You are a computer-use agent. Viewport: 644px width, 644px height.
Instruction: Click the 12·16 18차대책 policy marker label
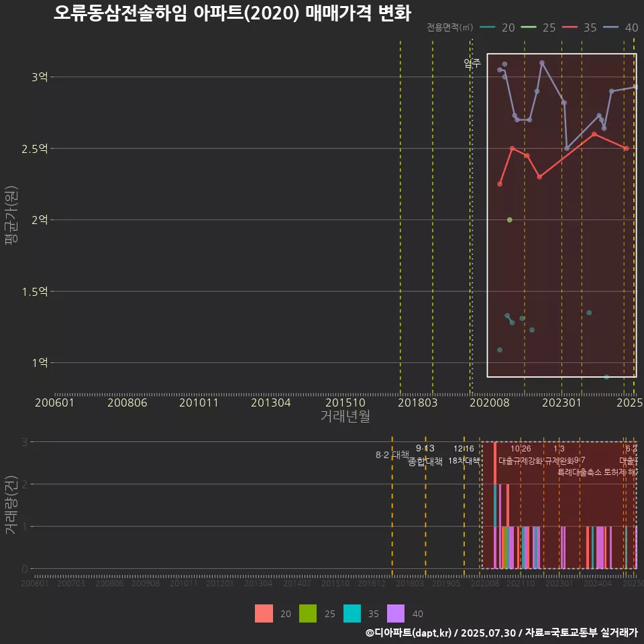pyautogui.click(x=464, y=455)
